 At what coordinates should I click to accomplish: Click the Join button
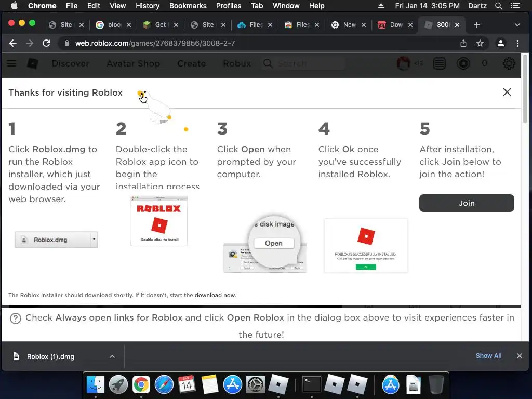click(x=467, y=203)
